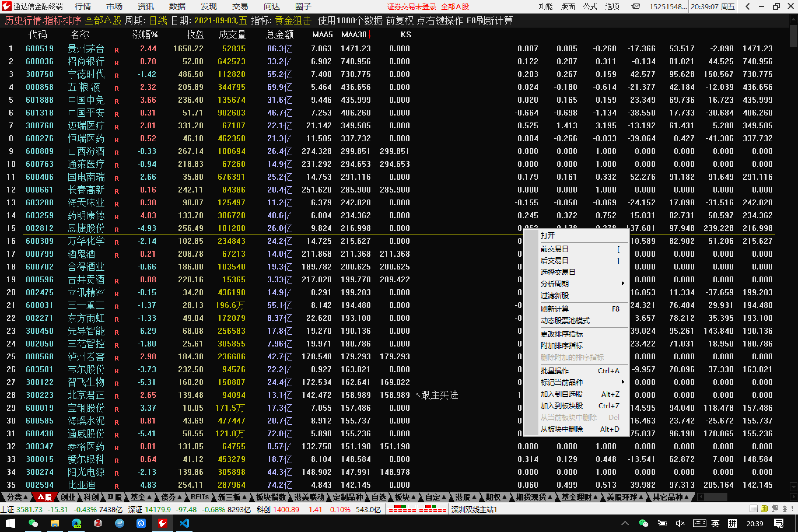Open the 行情 menu

pos(83,6)
